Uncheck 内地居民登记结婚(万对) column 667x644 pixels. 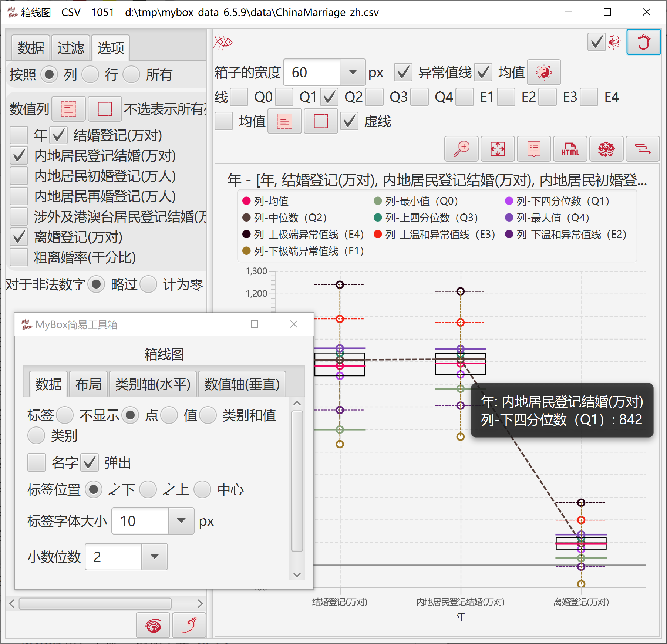tap(19, 155)
